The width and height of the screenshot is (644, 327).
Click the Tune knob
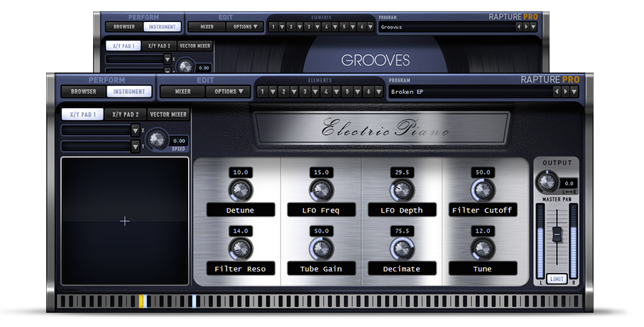[483, 249]
